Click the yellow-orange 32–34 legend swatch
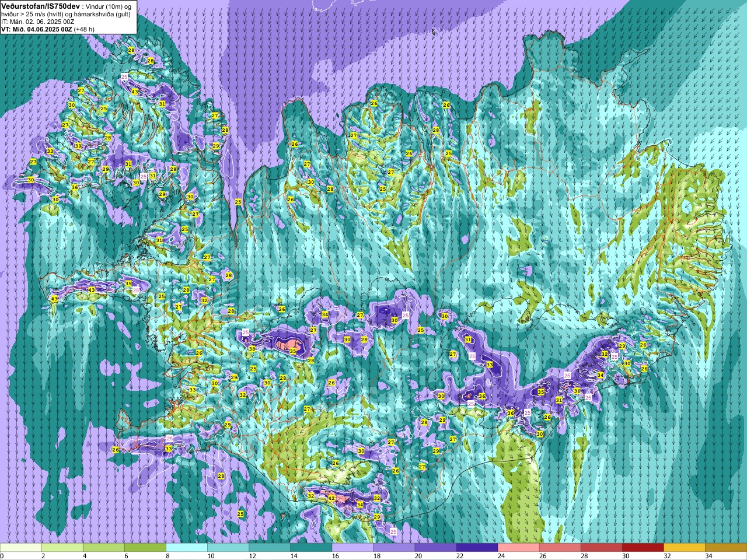 coord(684,548)
